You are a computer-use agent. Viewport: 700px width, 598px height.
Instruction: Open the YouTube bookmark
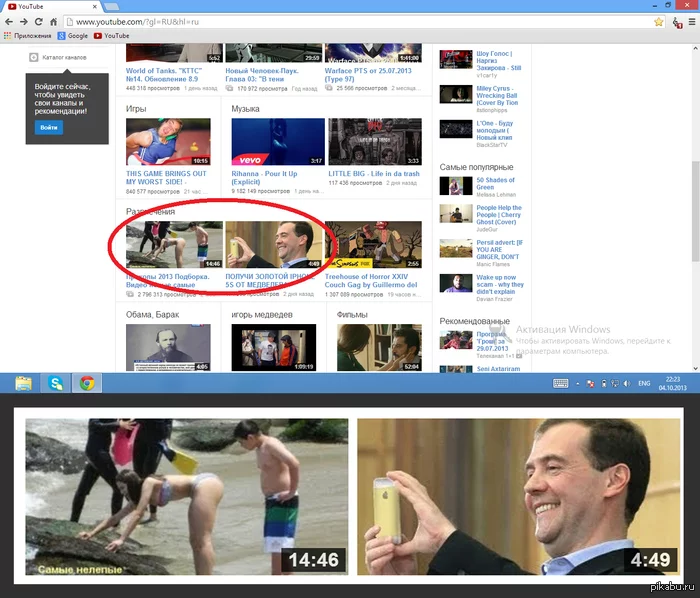[x=112, y=36]
